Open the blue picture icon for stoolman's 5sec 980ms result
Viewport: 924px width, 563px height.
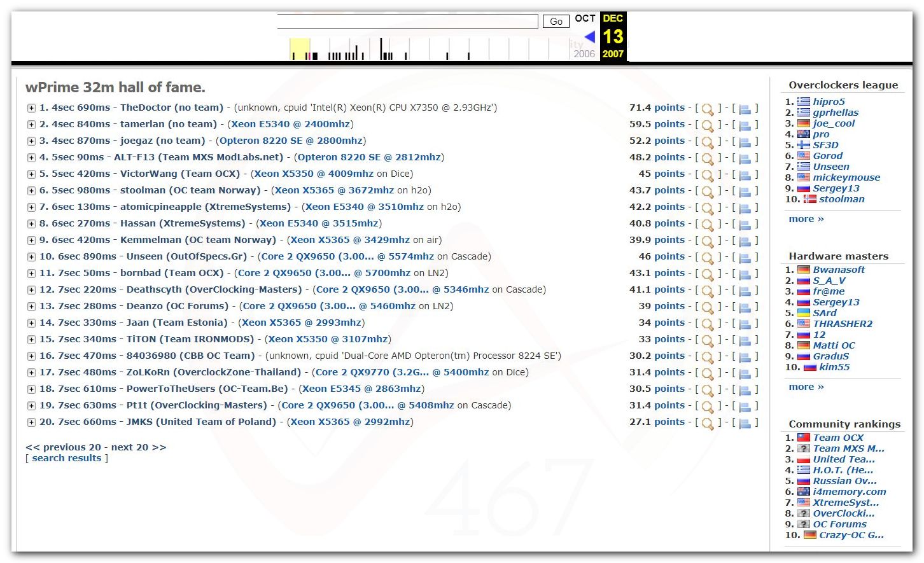745,191
